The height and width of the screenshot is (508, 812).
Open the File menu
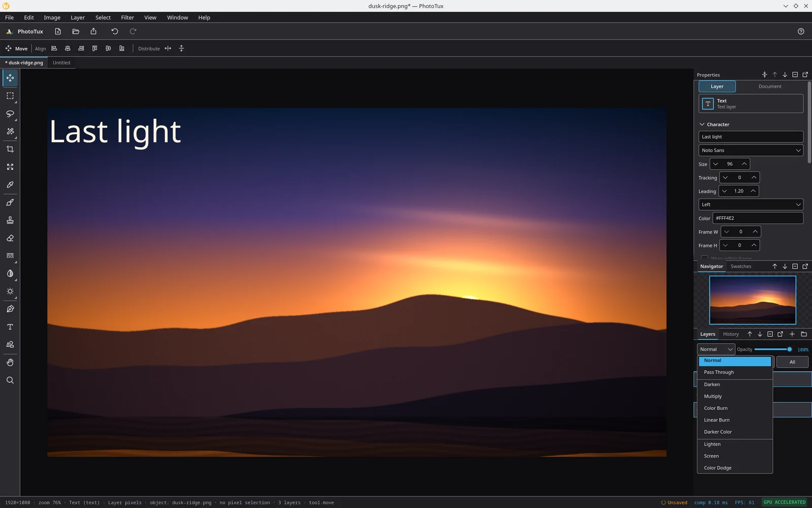pyautogui.click(x=9, y=17)
